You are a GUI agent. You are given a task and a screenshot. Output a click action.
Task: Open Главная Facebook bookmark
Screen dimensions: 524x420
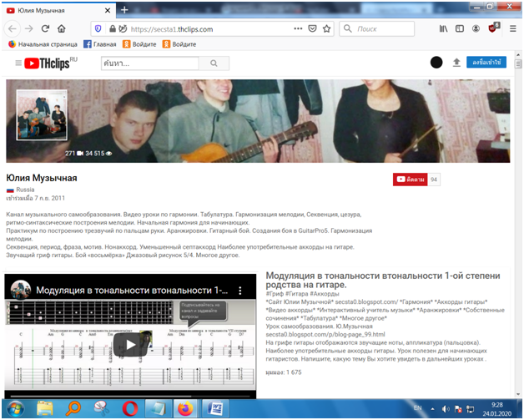point(100,44)
